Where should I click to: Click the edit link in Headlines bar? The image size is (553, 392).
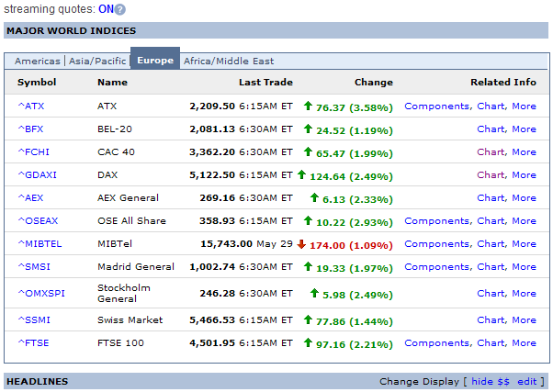pyautogui.click(x=527, y=381)
